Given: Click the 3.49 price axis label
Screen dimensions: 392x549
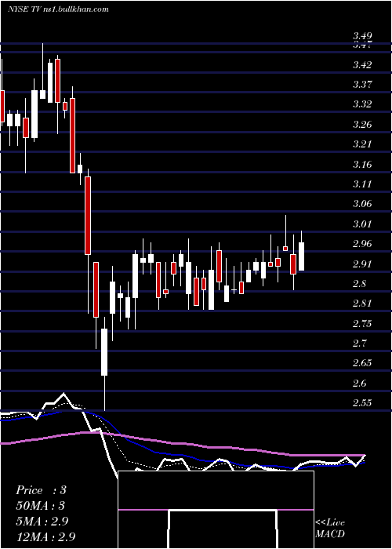Looking at the screenshot, I should (x=362, y=36).
